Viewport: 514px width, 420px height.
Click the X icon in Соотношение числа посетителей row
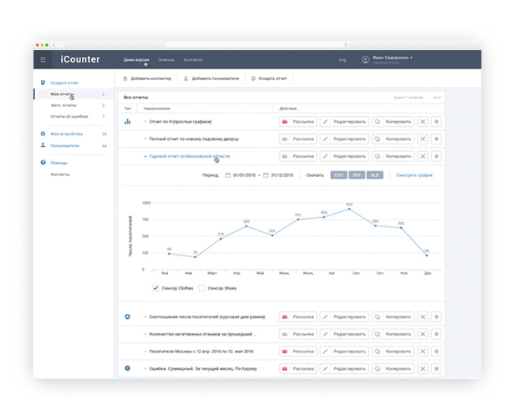pyautogui.click(x=422, y=317)
